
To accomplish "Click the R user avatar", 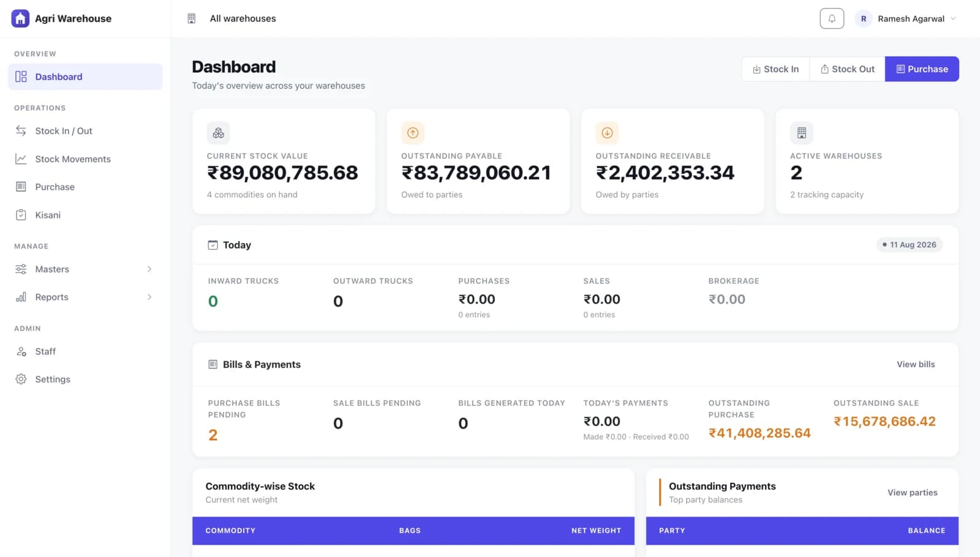I will (x=864, y=18).
